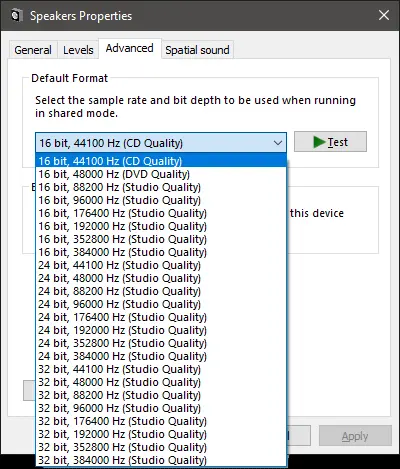This screenshot has height=469, width=400.
Task: Pick 32 bit, 88200 Hz (Studio Quality)
Action: (x=161, y=395)
